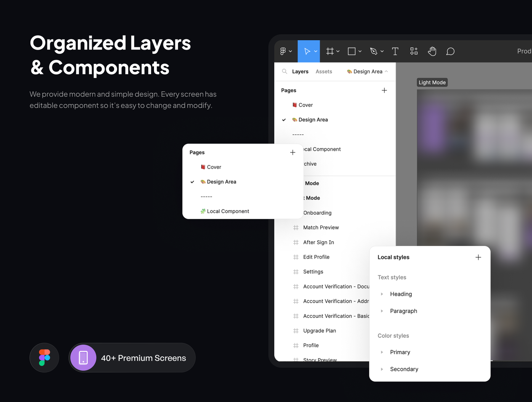This screenshot has width=532, height=402.
Task: Add a new local style
Action: point(478,257)
